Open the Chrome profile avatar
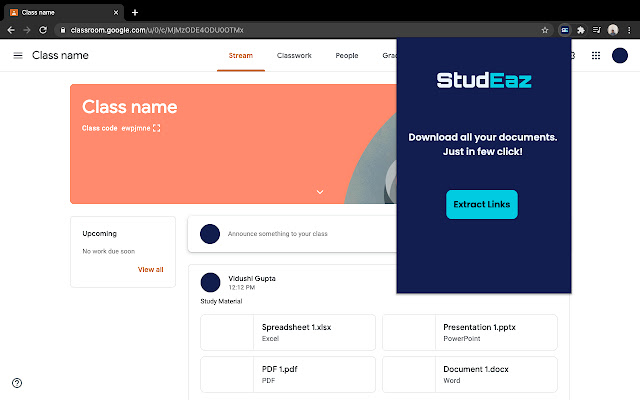Screen dimensions: 640x400 pos(613,30)
